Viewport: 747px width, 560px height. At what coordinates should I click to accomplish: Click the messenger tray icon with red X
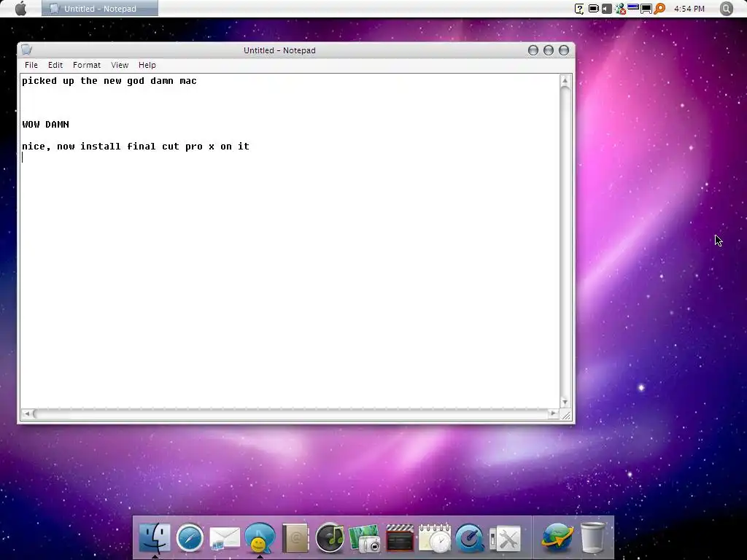click(620, 9)
